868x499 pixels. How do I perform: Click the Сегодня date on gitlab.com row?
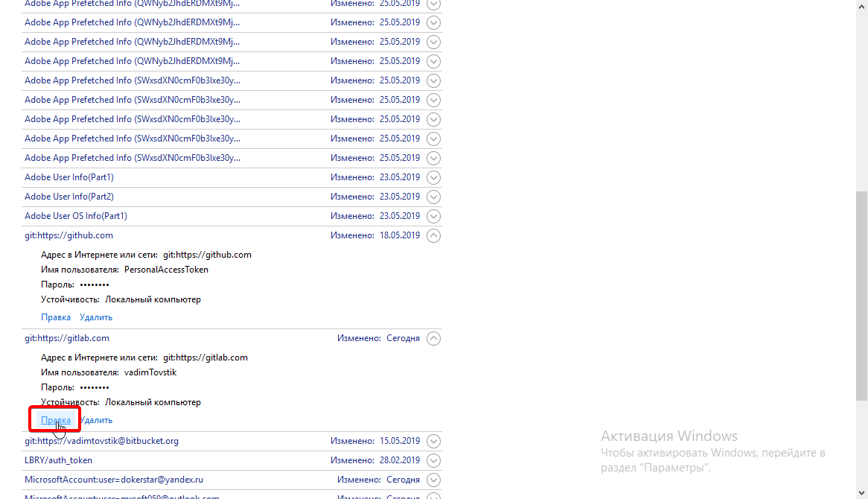tap(403, 338)
